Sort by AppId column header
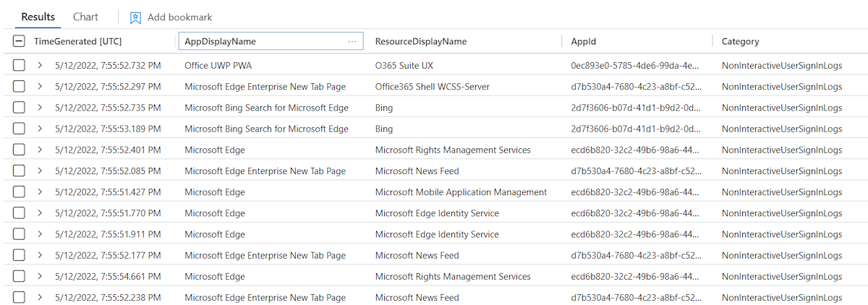The width and height of the screenshot is (868, 305). point(583,42)
